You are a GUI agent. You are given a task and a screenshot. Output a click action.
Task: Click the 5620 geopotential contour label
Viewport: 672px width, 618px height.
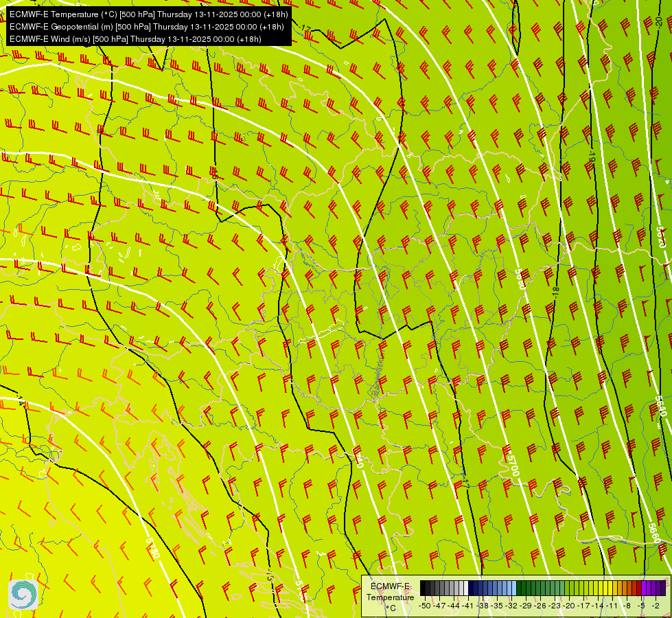[661, 237]
